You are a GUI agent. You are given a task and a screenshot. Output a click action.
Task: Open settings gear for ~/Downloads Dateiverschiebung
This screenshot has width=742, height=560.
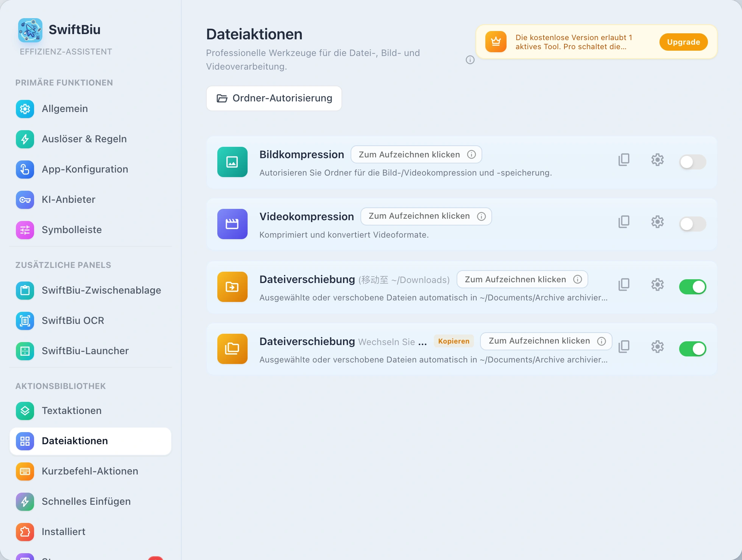(x=658, y=285)
